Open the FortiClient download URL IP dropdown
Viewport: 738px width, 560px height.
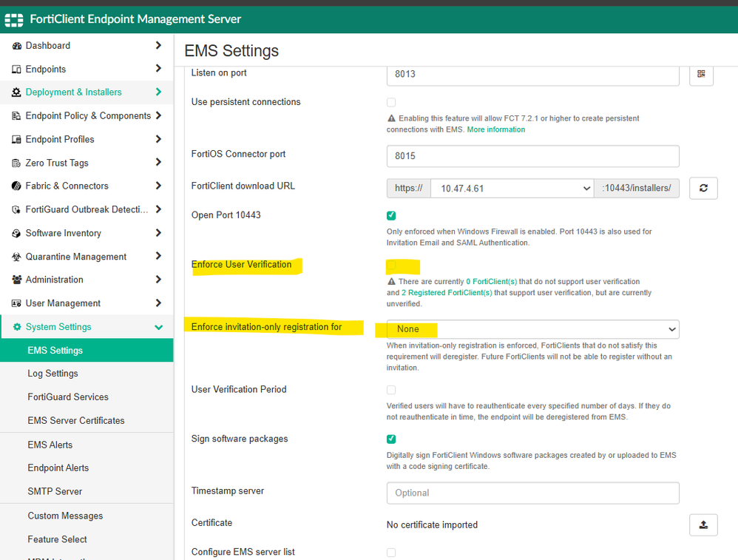(x=512, y=188)
